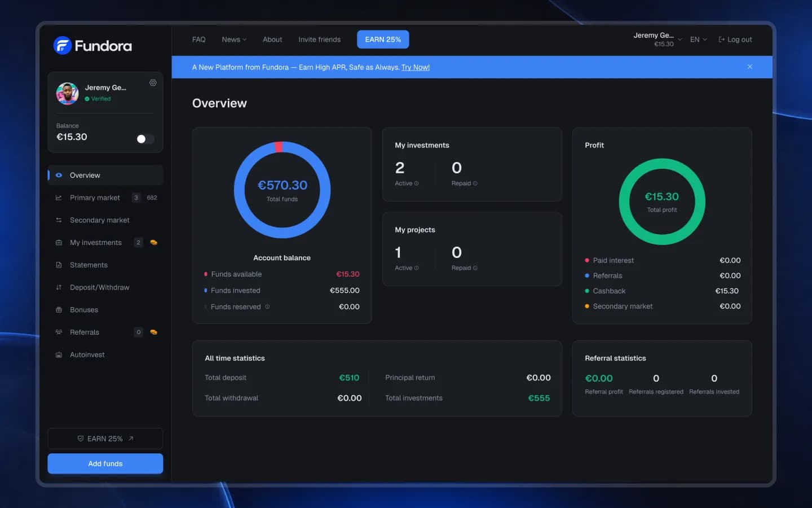Image resolution: width=812 pixels, height=508 pixels.
Task: Click coin icon next to Referrals
Action: point(153,332)
